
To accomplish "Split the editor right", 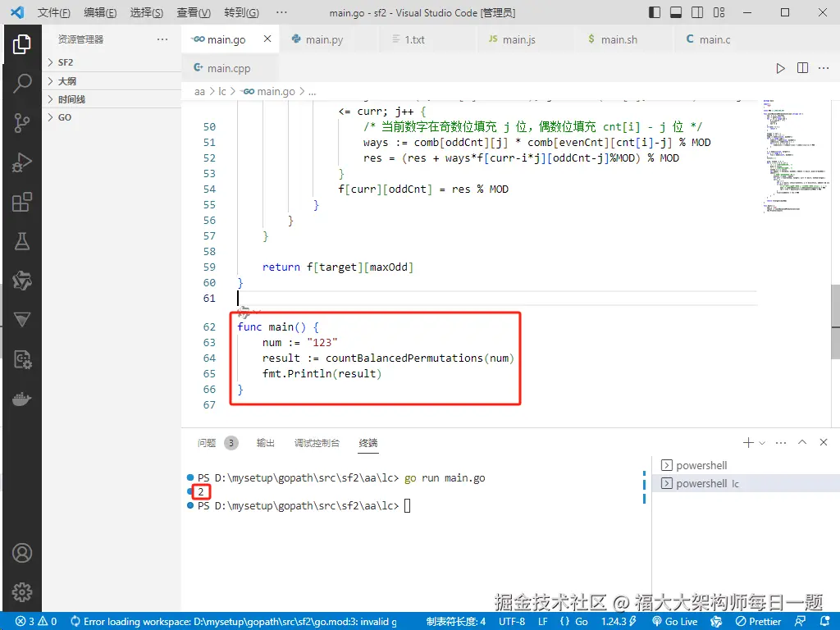I will (802, 68).
